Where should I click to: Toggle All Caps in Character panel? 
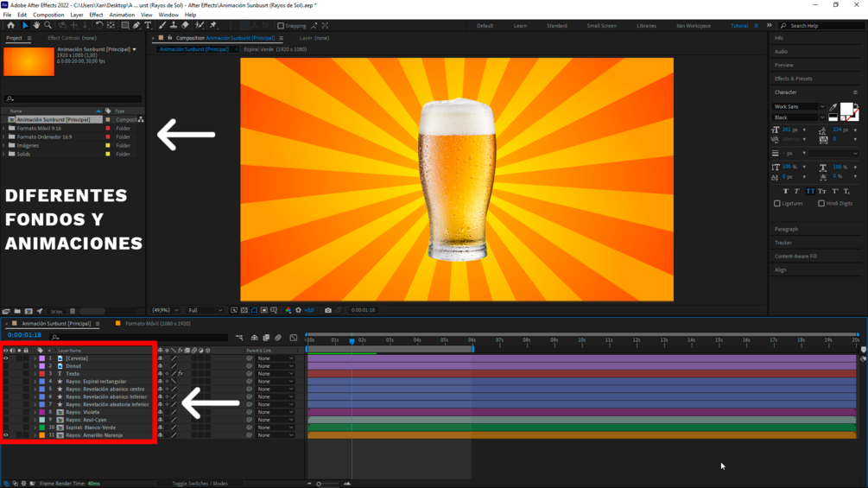click(x=810, y=192)
